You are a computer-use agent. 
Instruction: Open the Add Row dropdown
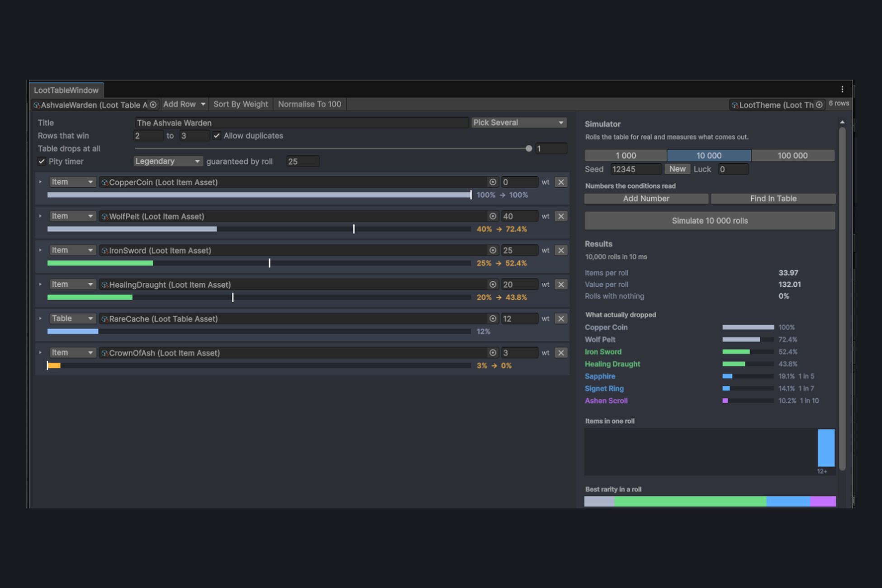pos(184,104)
